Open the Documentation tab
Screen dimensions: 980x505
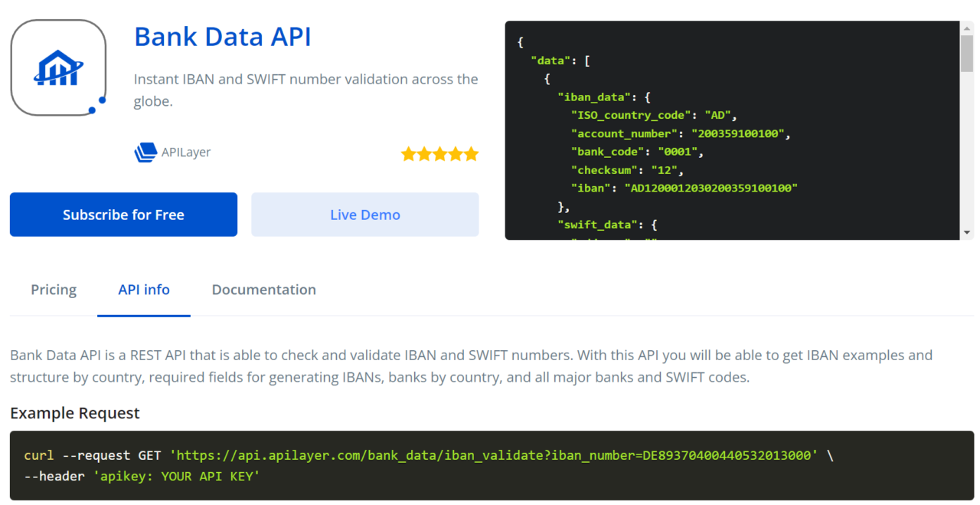click(x=263, y=290)
